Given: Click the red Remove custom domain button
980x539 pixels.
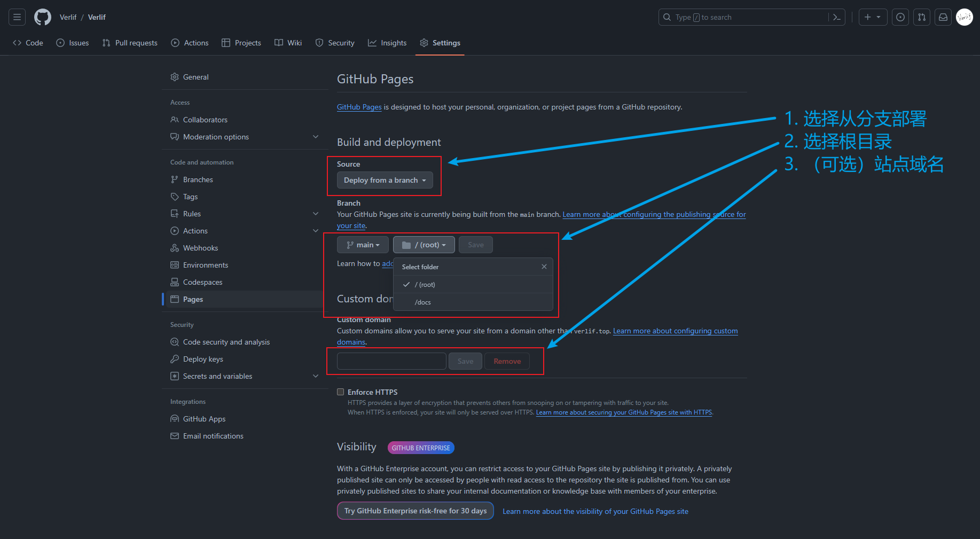Looking at the screenshot, I should (x=507, y=362).
